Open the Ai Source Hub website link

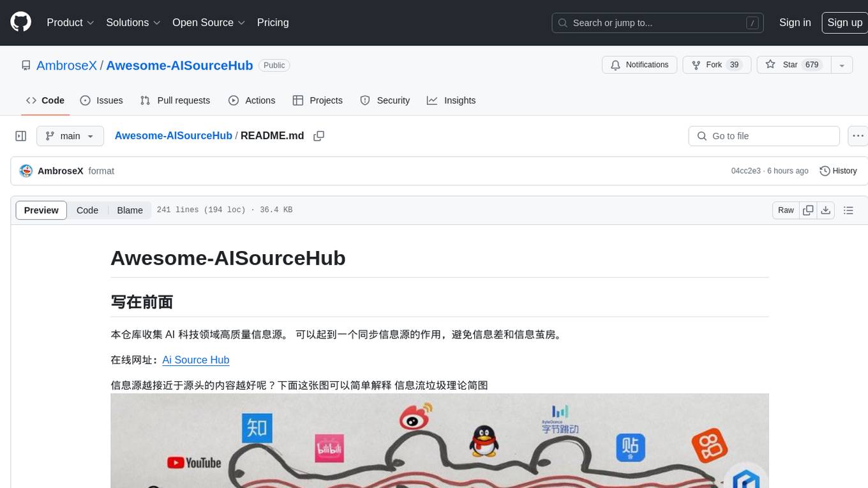pyautogui.click(x=196, y=360)
